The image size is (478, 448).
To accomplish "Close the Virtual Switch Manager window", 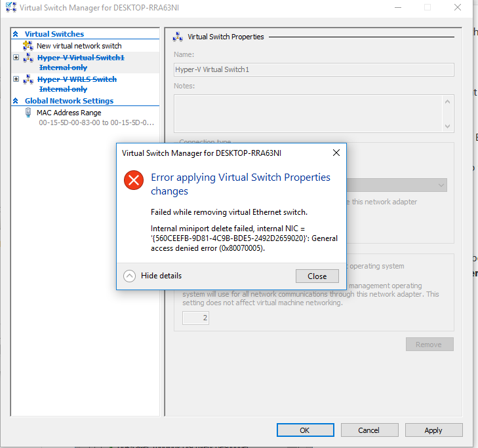I will (457, 7).
